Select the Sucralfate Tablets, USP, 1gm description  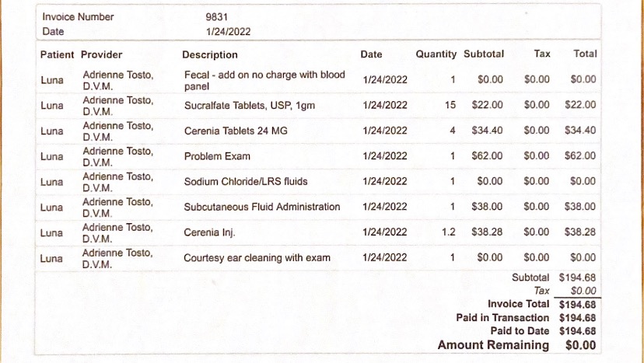point(249,105)
